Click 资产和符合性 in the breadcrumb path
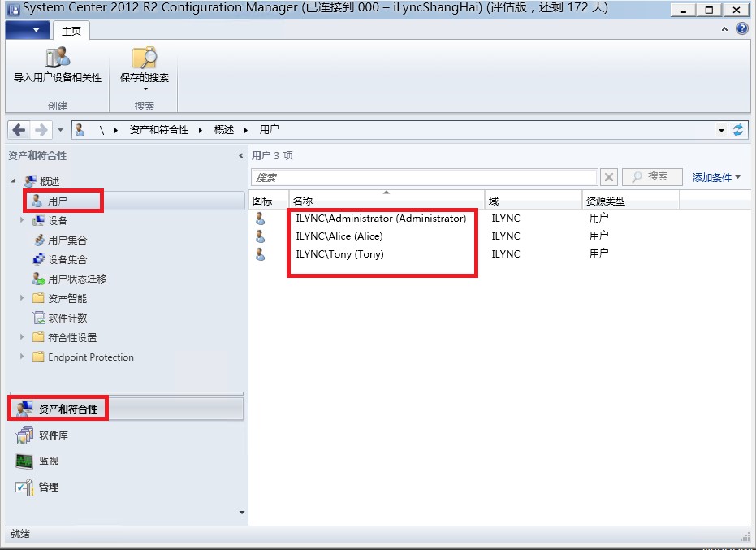The image size is (756, 550). point(158,130)
